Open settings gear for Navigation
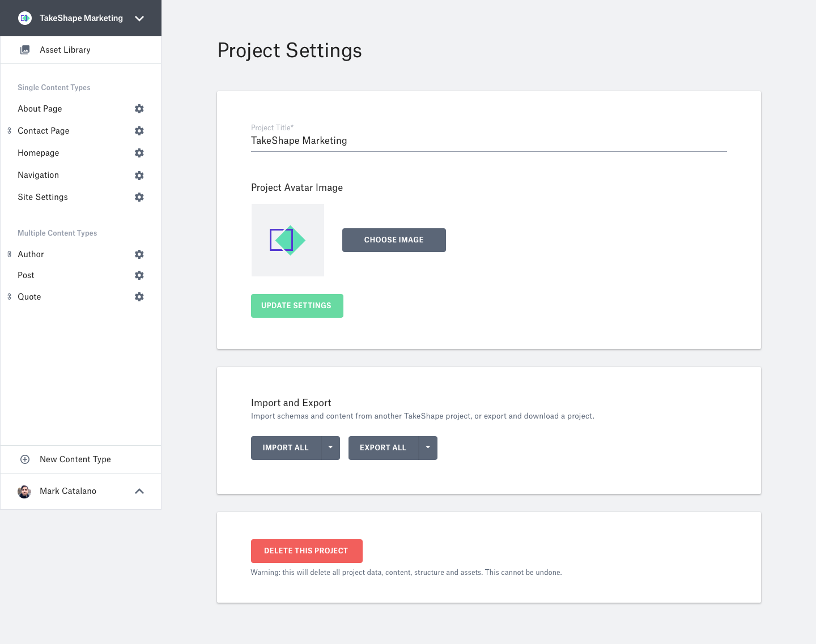Viewport: 816px width, 644px height. pyautogui.click(x=139, y=176)
